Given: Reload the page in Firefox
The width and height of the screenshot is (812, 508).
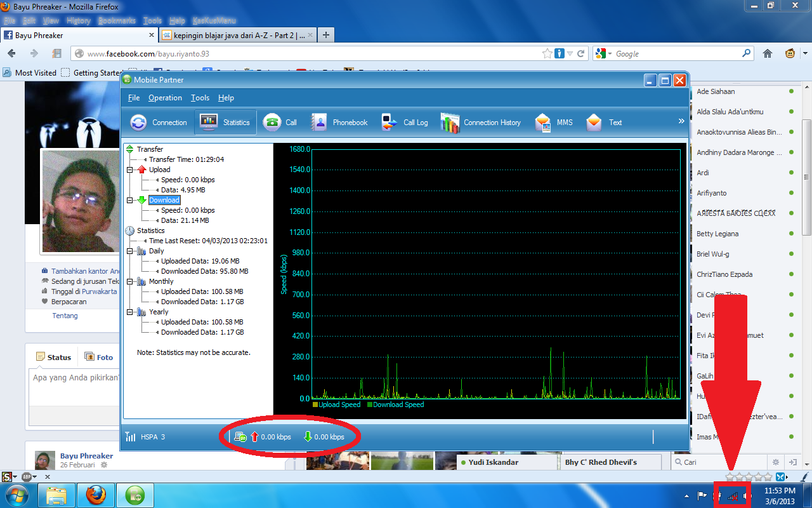Looking at the screenshot, I should tap(580, 54).
